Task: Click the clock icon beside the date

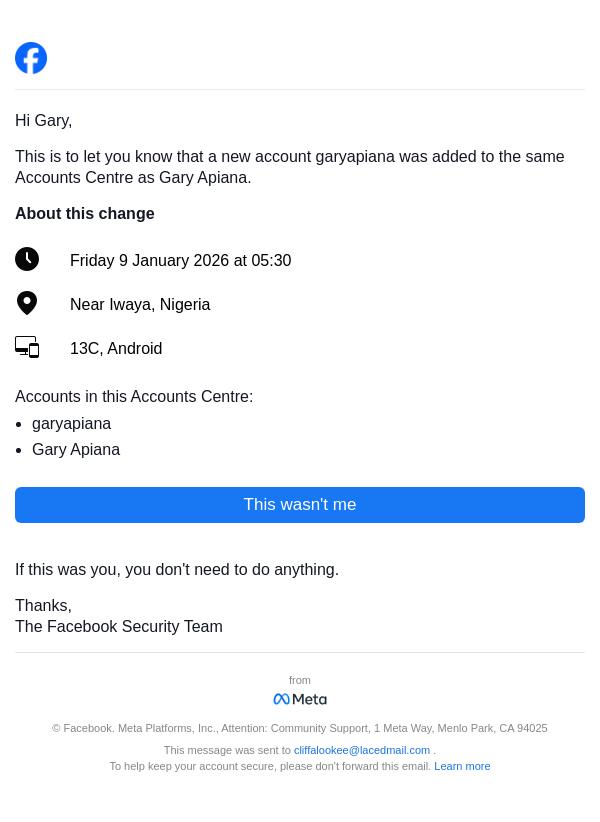Action: tap(27, 259)
